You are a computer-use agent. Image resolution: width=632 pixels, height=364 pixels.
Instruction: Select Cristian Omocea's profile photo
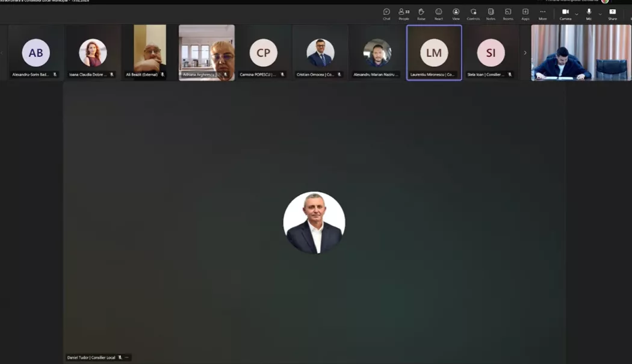point(320,53)
